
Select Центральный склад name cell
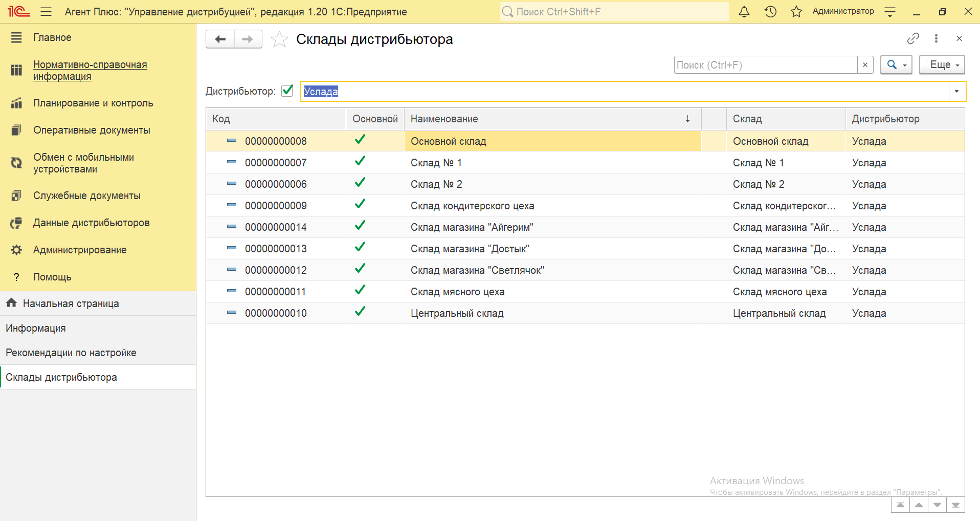pyautogui.click(x=552, y=313)
